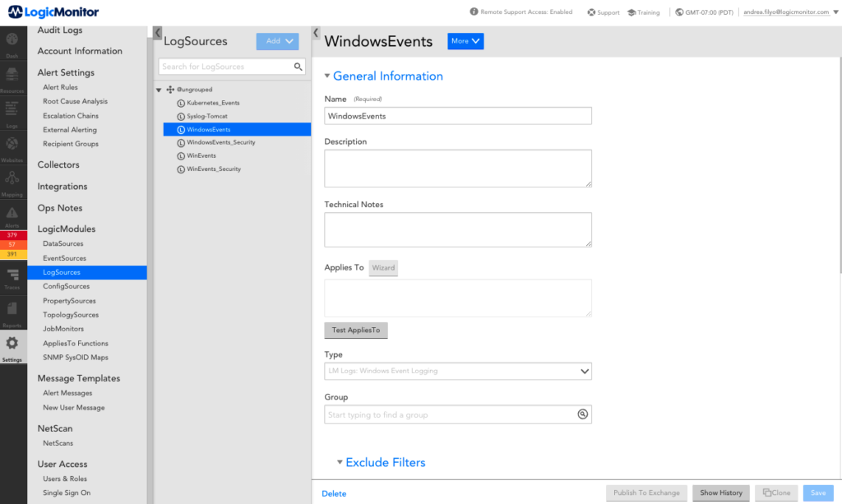The image size is (842, 504).
Task: Open Alert Rules under Alert Settings
Action: click(60, 87)
